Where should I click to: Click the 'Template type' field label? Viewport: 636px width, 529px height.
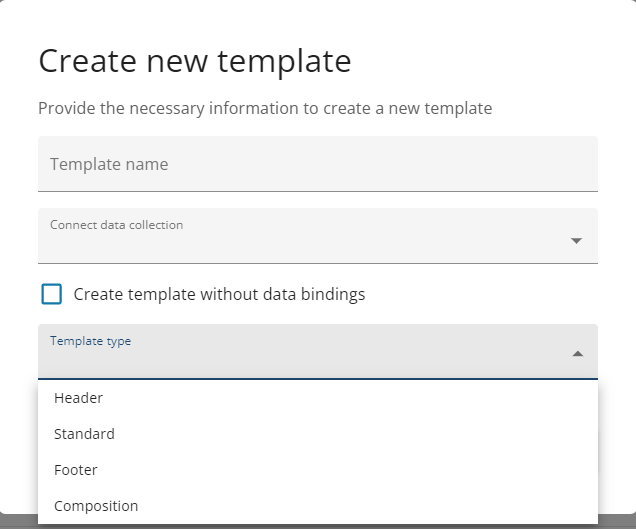(91, 341)
